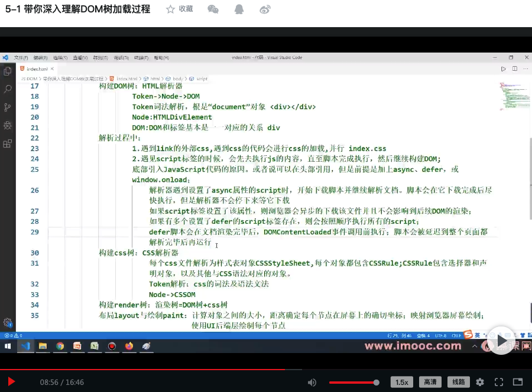
Task: Mute the video volume
Action: pos(313,382)
